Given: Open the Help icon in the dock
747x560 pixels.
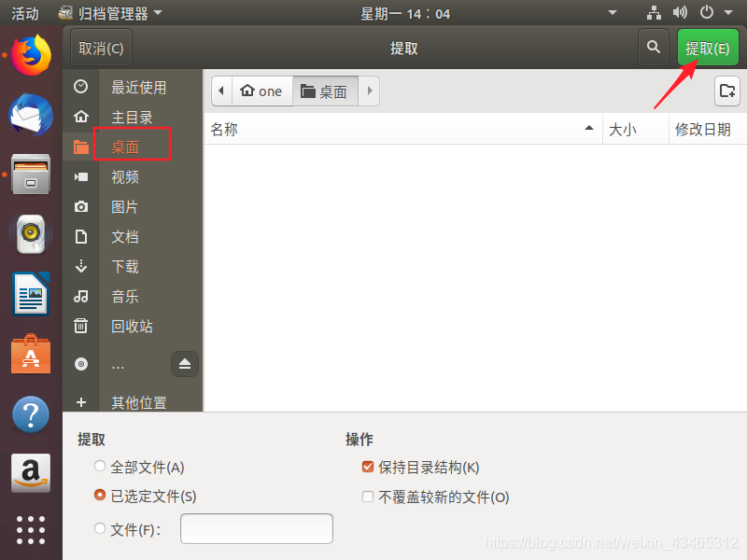Looking at the screenshot, I should pos(31,414).
